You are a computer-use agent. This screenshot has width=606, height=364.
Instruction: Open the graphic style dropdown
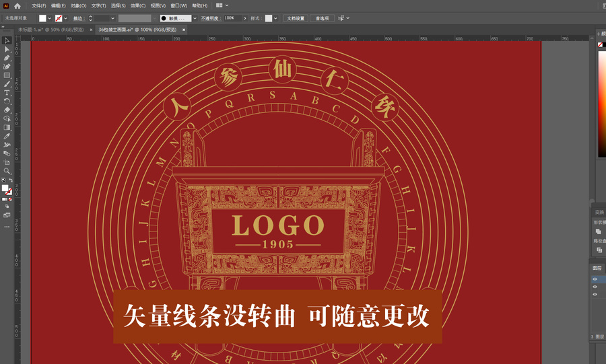coord(275,18)
